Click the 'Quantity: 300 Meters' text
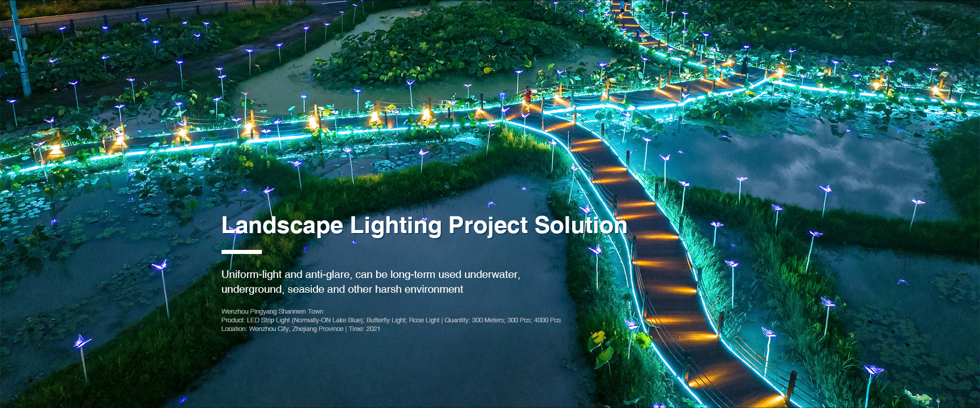Screen dimensions: 980x408 (474, 320)
